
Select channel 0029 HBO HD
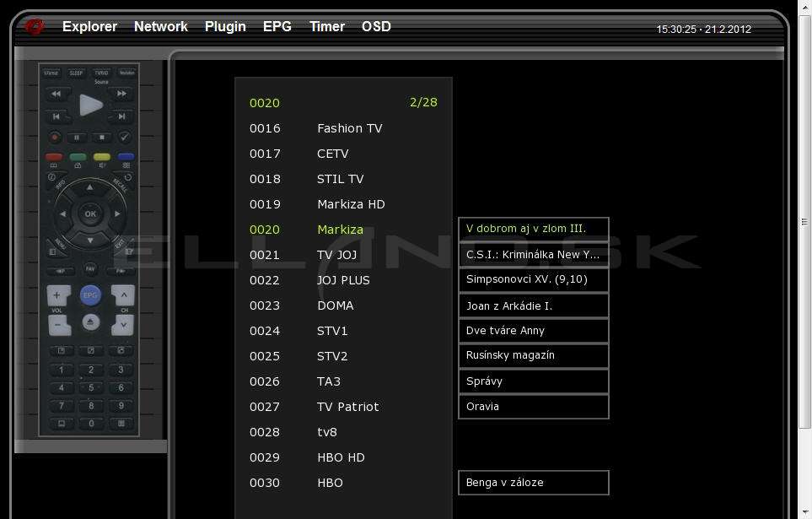[343, 457]
